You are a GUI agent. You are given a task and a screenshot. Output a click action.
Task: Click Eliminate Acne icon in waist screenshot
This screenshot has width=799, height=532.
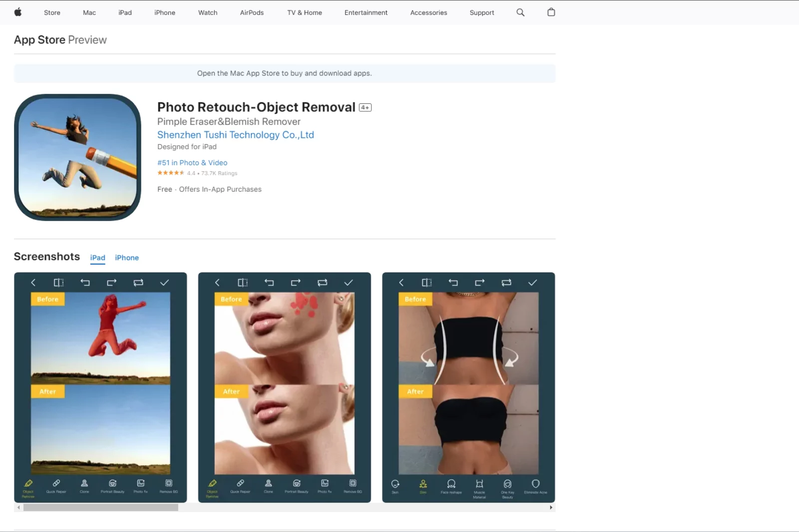click(536, 484)
